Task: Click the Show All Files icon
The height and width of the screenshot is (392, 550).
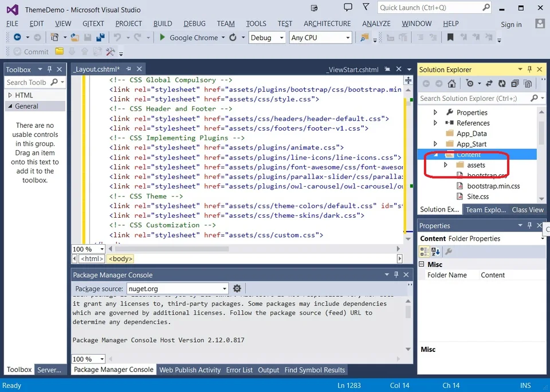Action: [x=528, y=84]
